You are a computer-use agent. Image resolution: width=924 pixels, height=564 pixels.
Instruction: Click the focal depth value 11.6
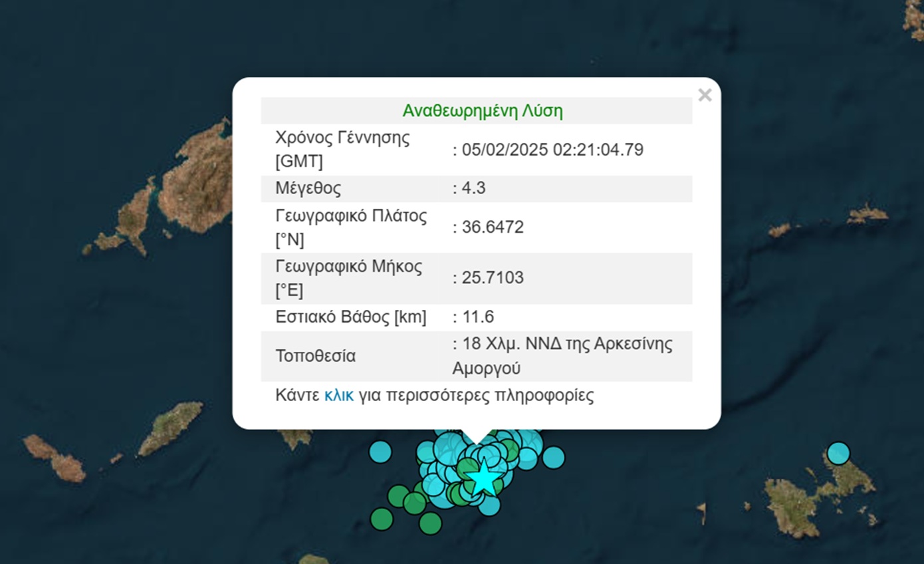pyautogui.click(x=477, y=317)
